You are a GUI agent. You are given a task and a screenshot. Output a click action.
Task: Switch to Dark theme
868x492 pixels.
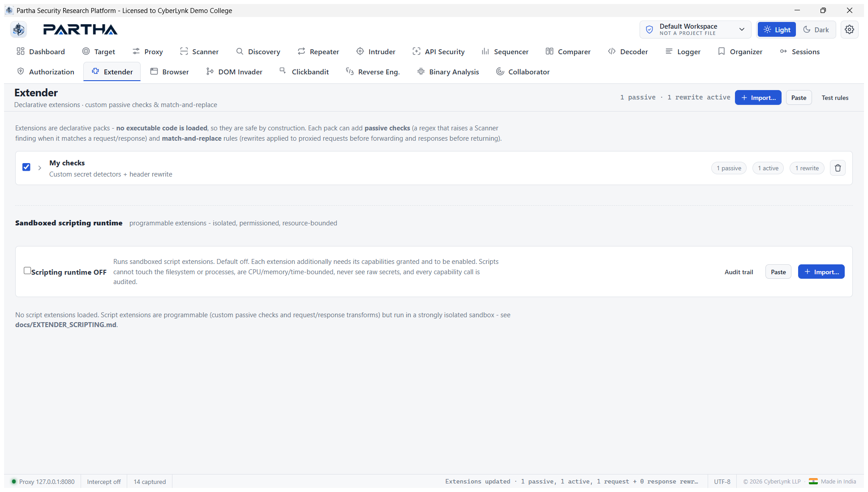tap(816, 30)
